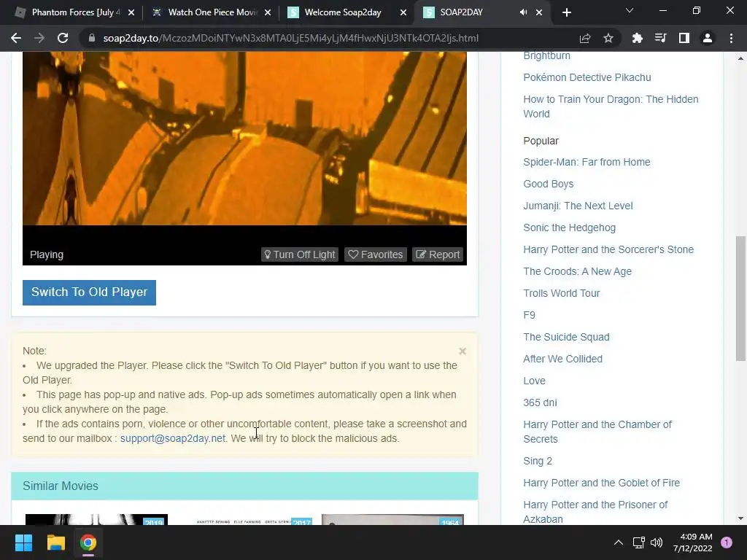Open Brightburn link
The height and width of the screenshot is (560, 747).
pos(546,55)
